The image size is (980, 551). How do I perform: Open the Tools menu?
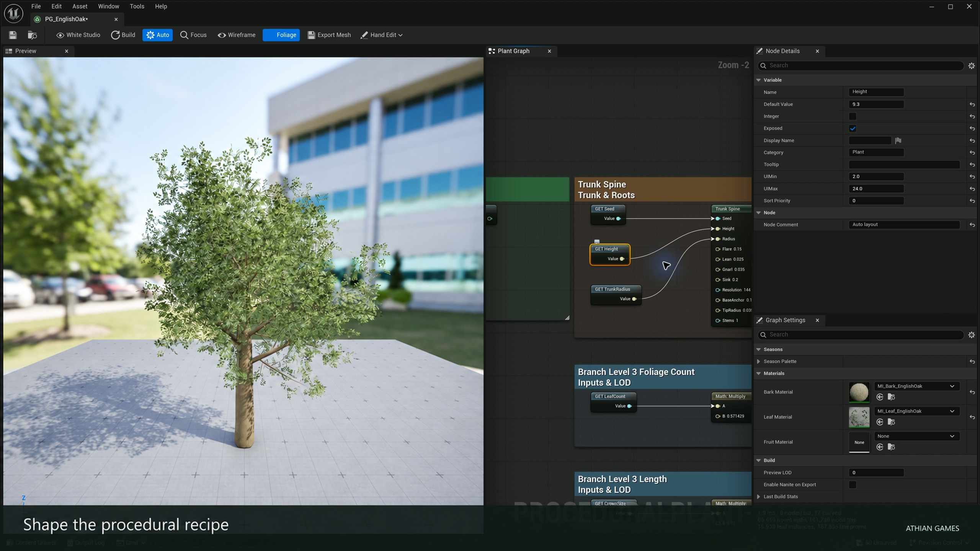click(x=137, y=7)
